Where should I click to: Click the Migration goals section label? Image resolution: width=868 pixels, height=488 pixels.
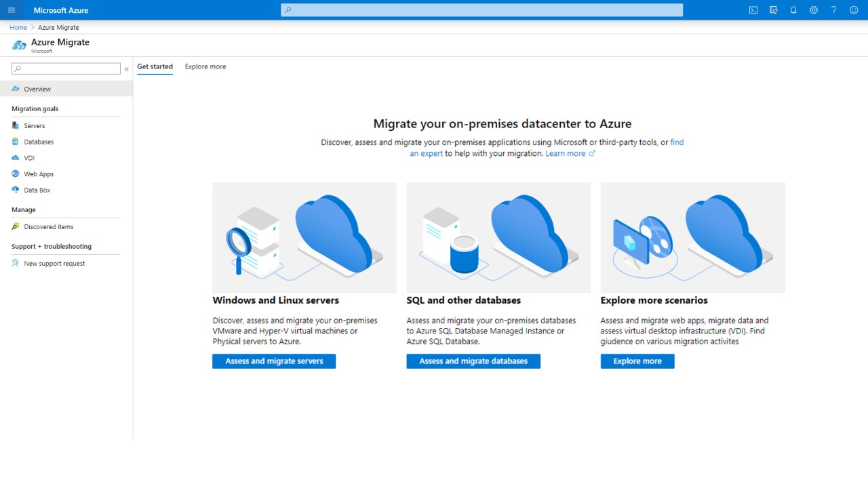(x=35, y=108)
